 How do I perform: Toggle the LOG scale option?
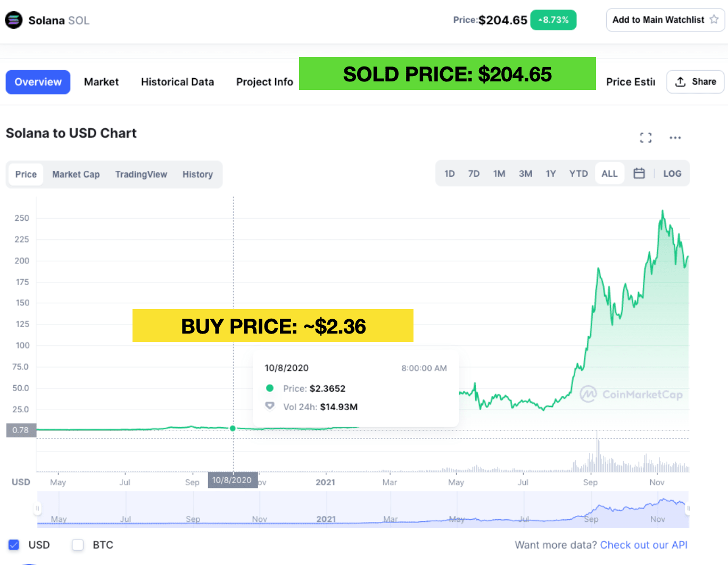[672, 173]
